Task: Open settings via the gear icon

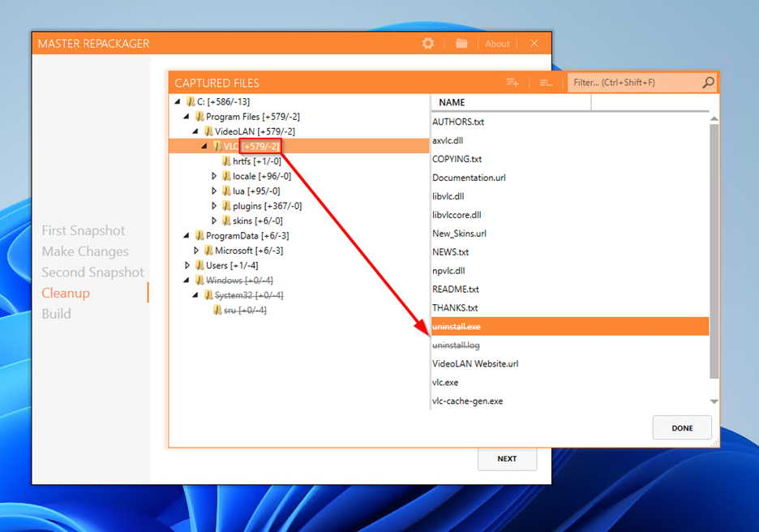Action: [x=428, y=44]
